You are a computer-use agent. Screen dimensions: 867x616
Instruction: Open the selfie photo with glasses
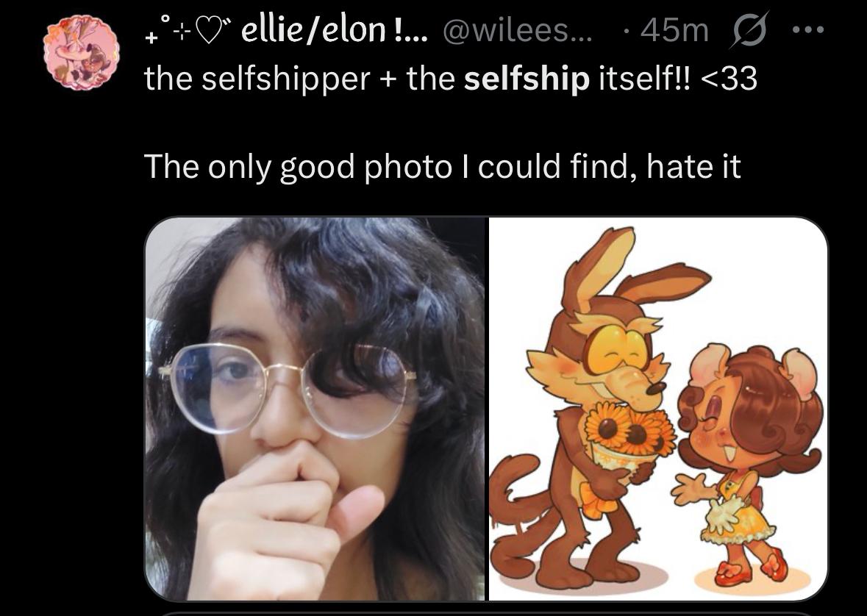click(x=315, y=409)
